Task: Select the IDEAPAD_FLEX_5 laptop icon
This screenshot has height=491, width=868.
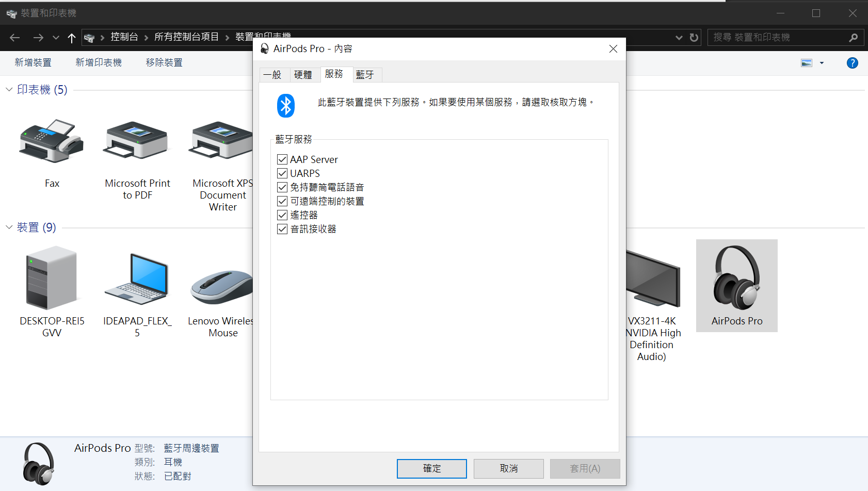Action: 137,279
